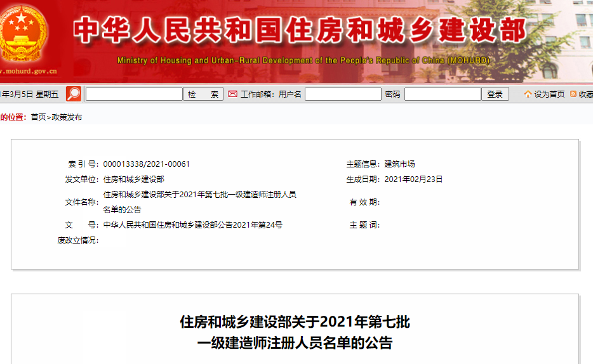Go to 首页 in the breadcrumb

click(x=38, y=117)
